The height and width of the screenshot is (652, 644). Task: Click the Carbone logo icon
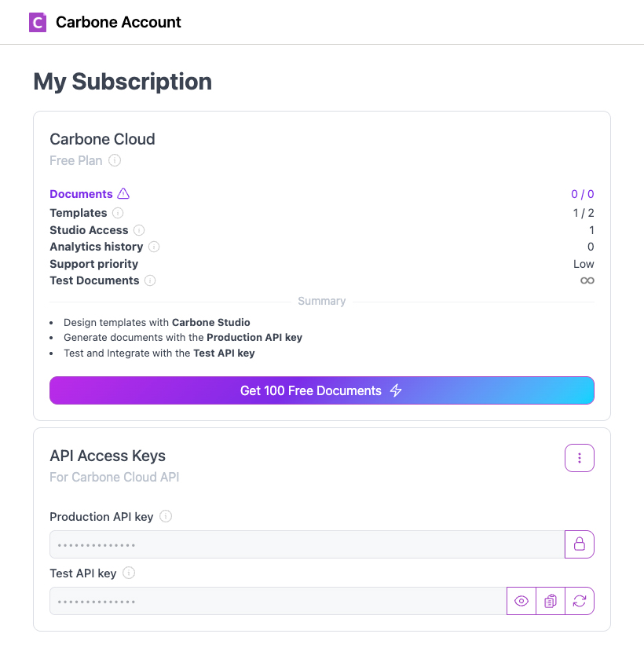click(x=38, y=23)
